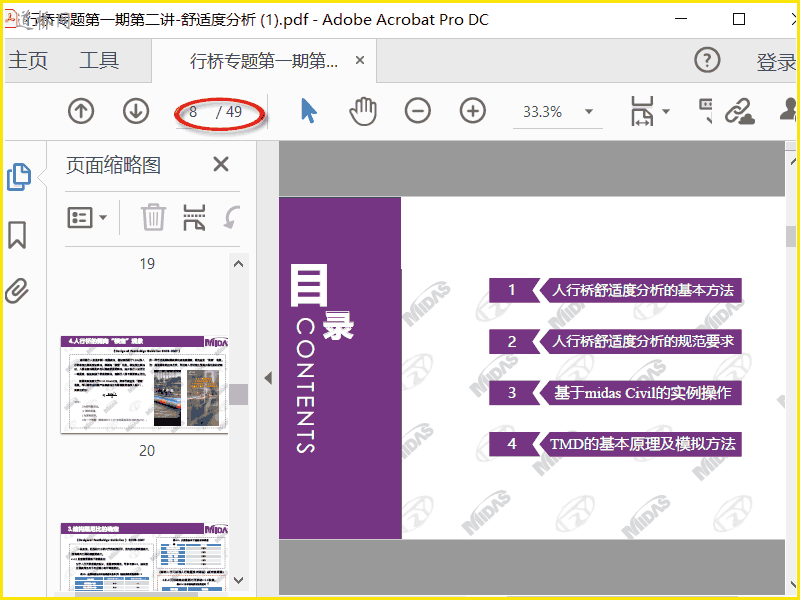The width and height of the screenshot is (800, 600).
Task: Zoom in with the plus icon
Action: click(472, 111)
